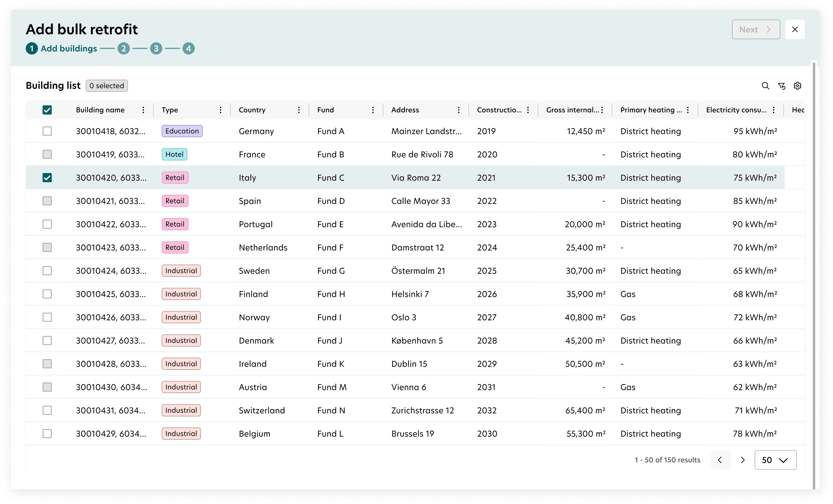The height and width of the screenshot is (504, 833).
Task: Click the Next button
Action: [x=756, y=29]
